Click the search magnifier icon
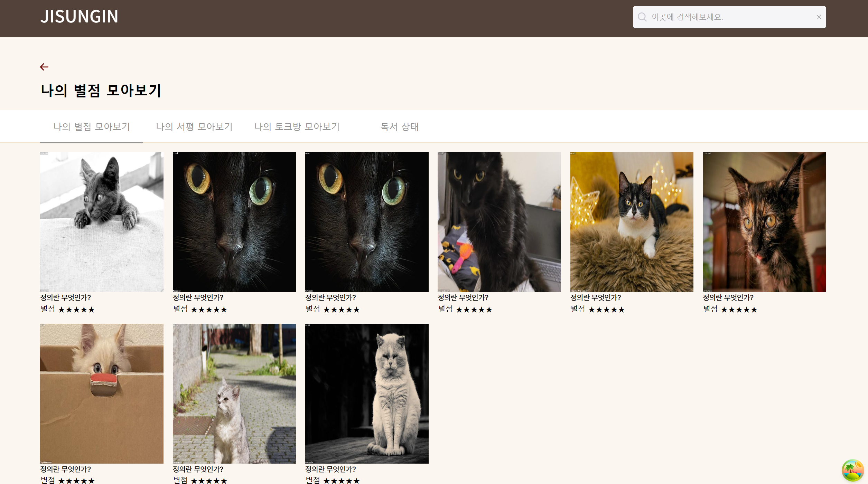Viewport: 868px width, 484px height. coord(642,17)
